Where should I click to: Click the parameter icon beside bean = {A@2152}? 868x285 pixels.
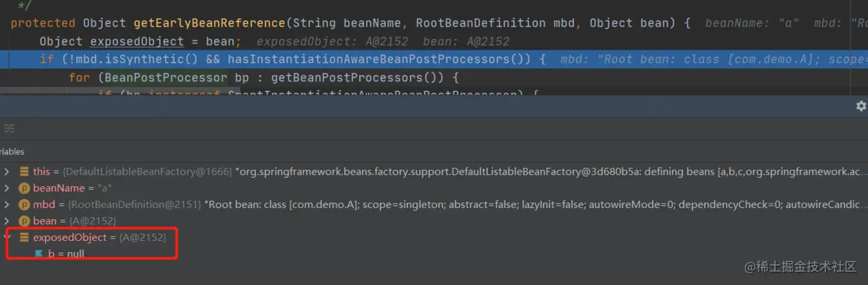click(24, 221)
